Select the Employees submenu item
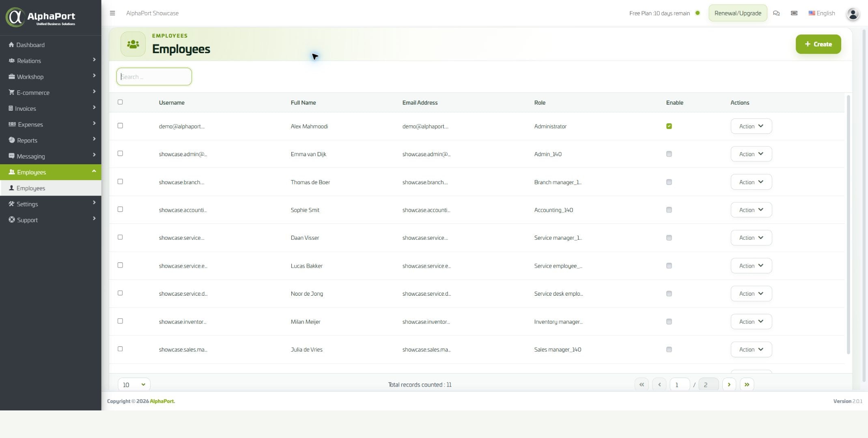The image size is (868, 438). click(x=51, y=188)
